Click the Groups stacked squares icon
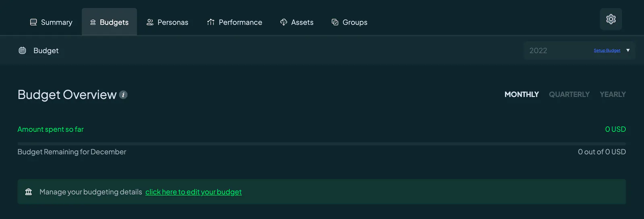 pyautogui.click(x=335, y=22)
